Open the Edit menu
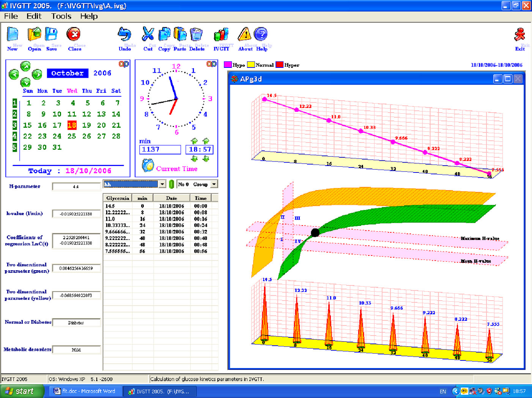This screenshot has height=398, width=532. tap(34, 16)
